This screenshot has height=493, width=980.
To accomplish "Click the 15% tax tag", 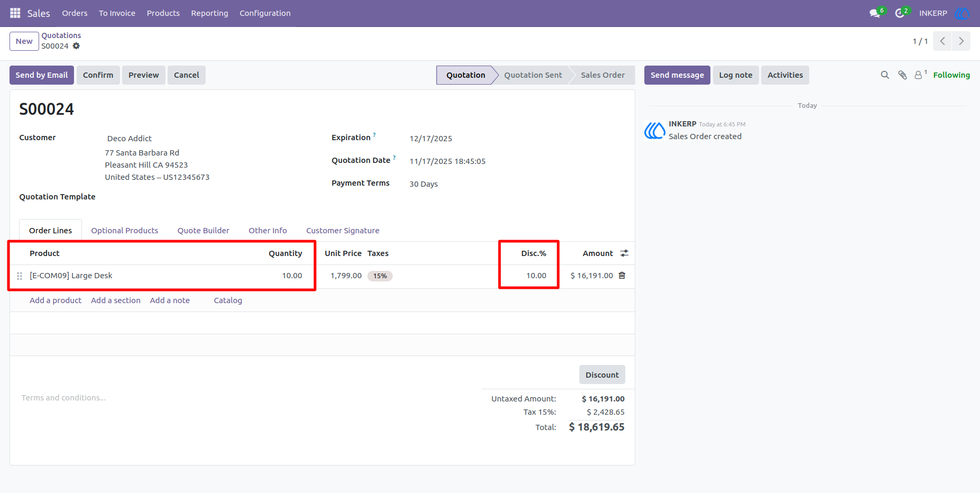I will (x=380, y=276).
